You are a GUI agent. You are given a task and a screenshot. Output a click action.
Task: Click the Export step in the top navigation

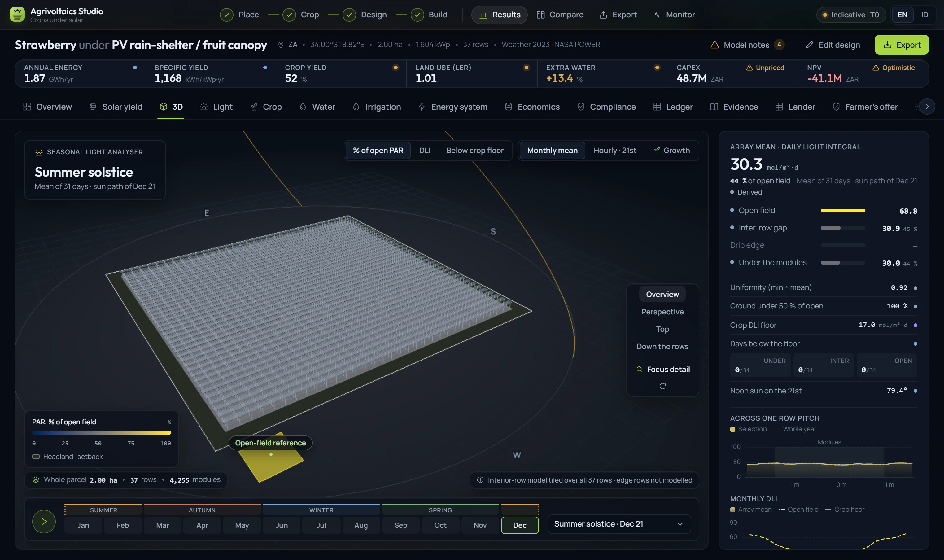pos(618,15)
